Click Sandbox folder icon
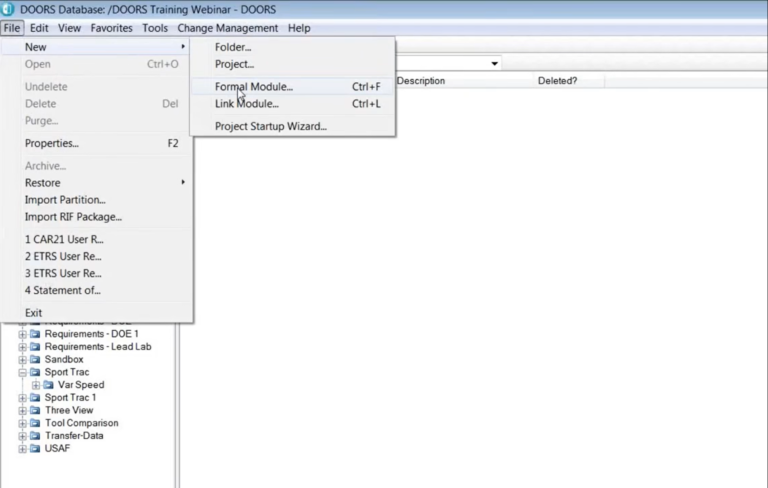 (x=35, y=359)
